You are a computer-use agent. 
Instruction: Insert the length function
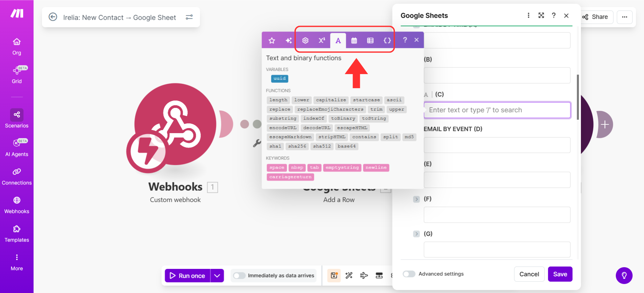278,100
